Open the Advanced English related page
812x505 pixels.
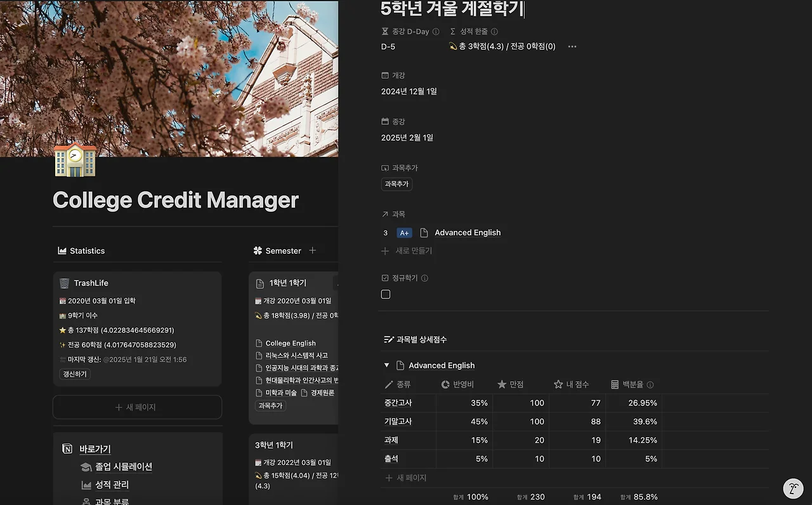point(468,233)
